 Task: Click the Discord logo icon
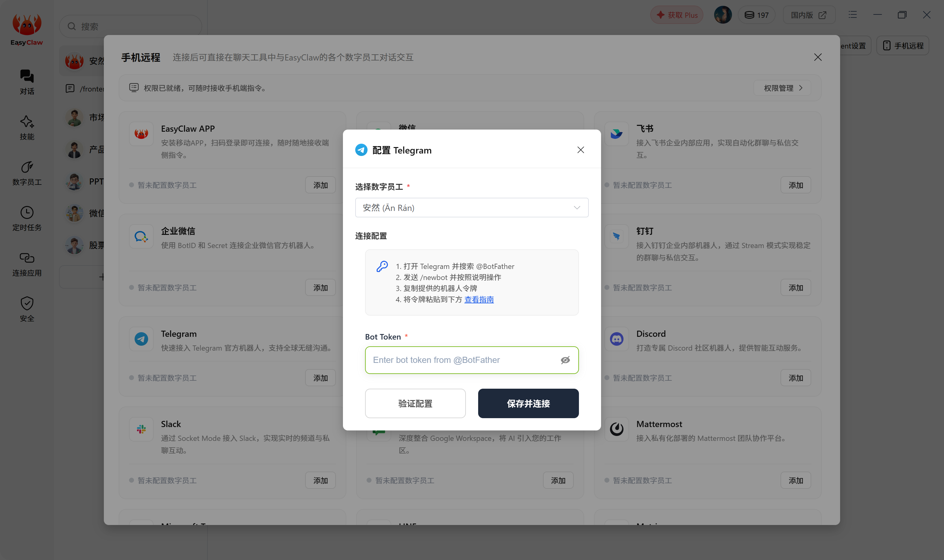tap(616, 339)
